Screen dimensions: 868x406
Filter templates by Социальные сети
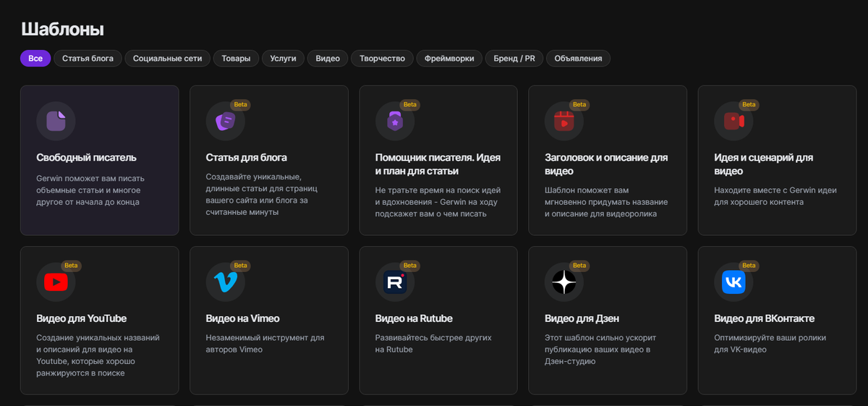pyautogui.click(x=168, y=59)
